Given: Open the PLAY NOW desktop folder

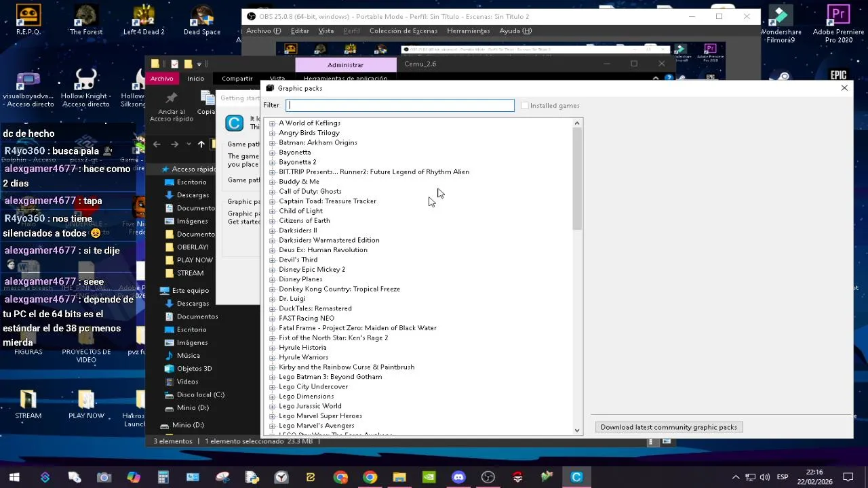Looking at the screenshot, I should [x=86, y=405].
